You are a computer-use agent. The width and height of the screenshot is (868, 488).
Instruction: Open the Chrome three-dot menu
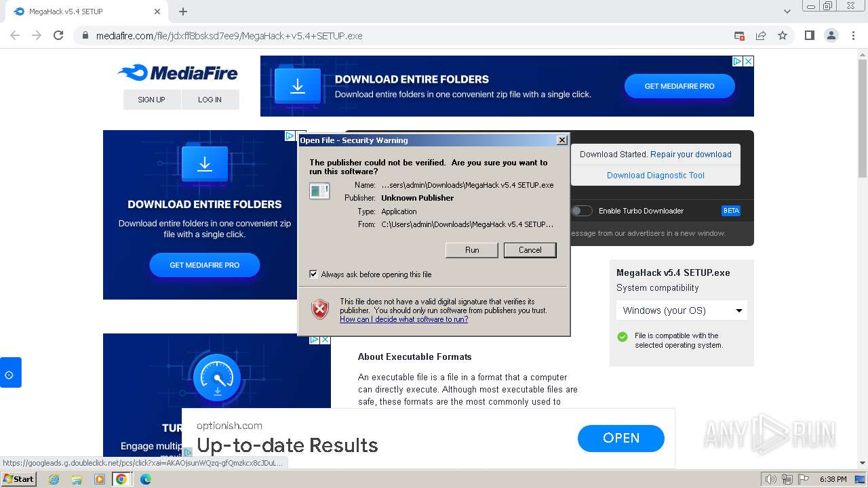[x=852, y=35]
